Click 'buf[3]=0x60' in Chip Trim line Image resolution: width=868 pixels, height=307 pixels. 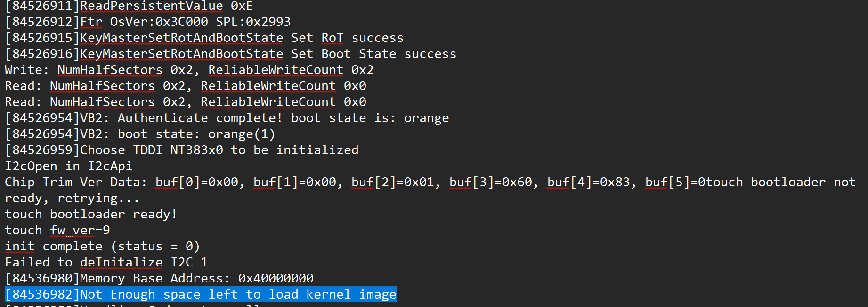(491, 183)
